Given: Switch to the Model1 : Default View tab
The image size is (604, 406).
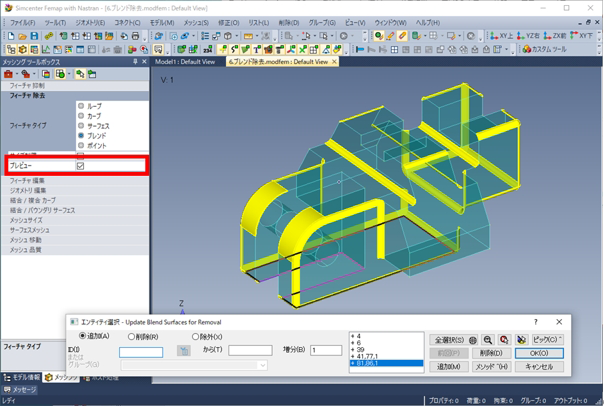Looking at the screenshot, I should tap(185, 62).
